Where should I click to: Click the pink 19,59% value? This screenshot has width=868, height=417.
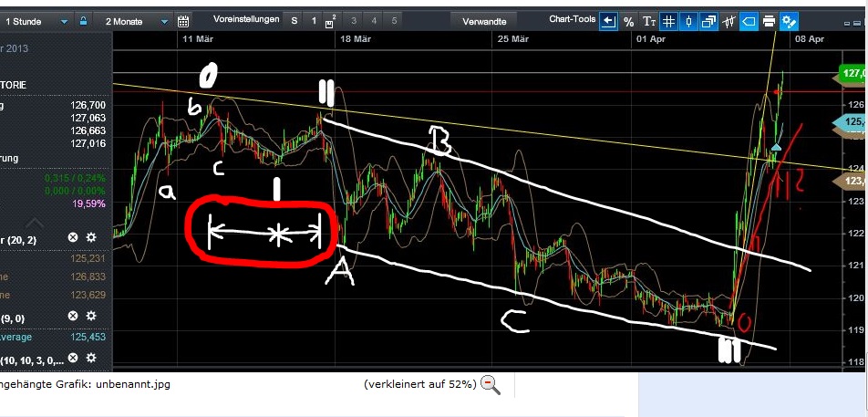[89, 203]
